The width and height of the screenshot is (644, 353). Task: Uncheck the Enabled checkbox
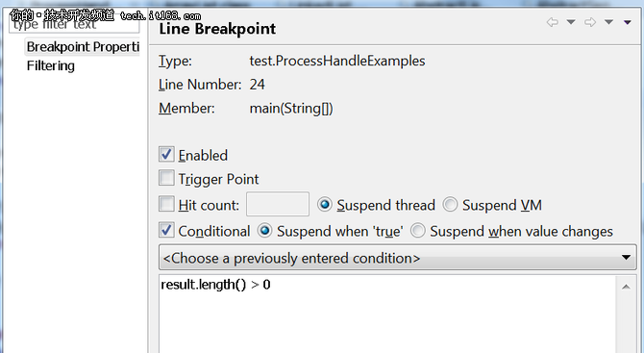[166, 155]
